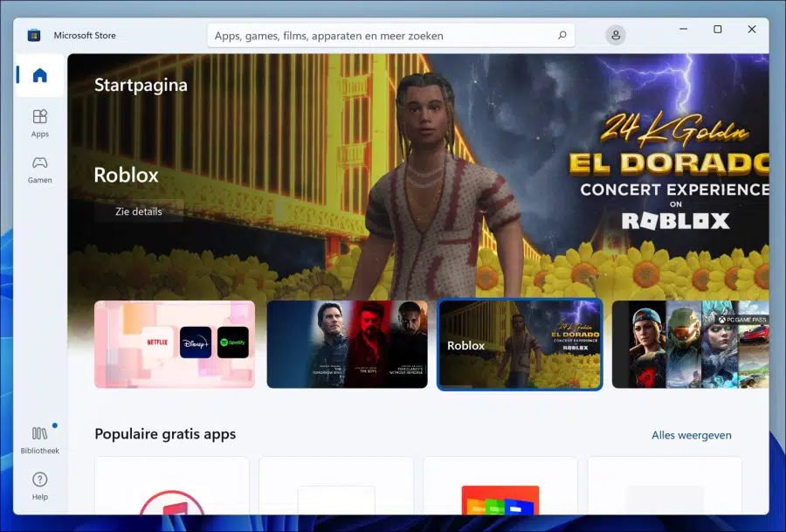Click the Netflix logo tile
This screenshot has height=532, width=786.
157,342
